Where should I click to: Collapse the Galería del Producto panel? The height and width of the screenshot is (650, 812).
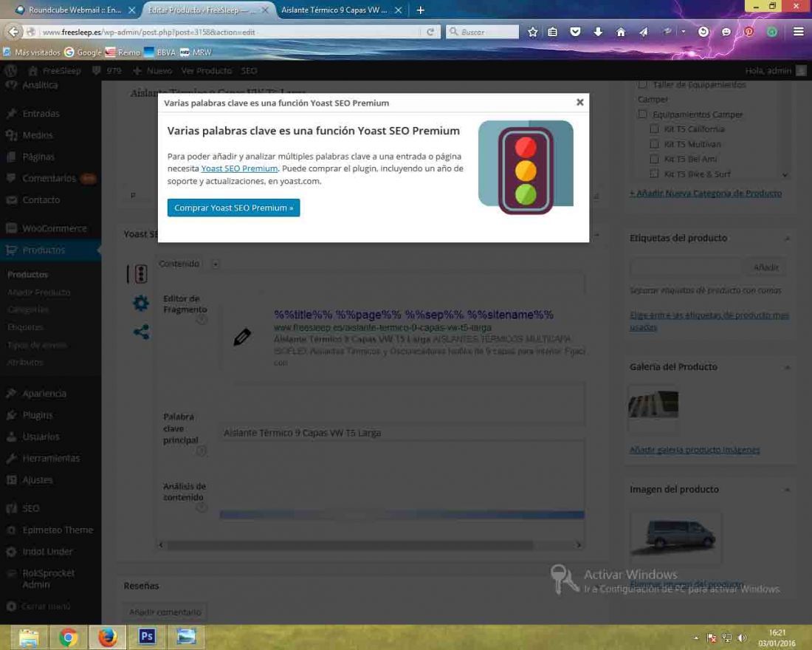[787, 368]
